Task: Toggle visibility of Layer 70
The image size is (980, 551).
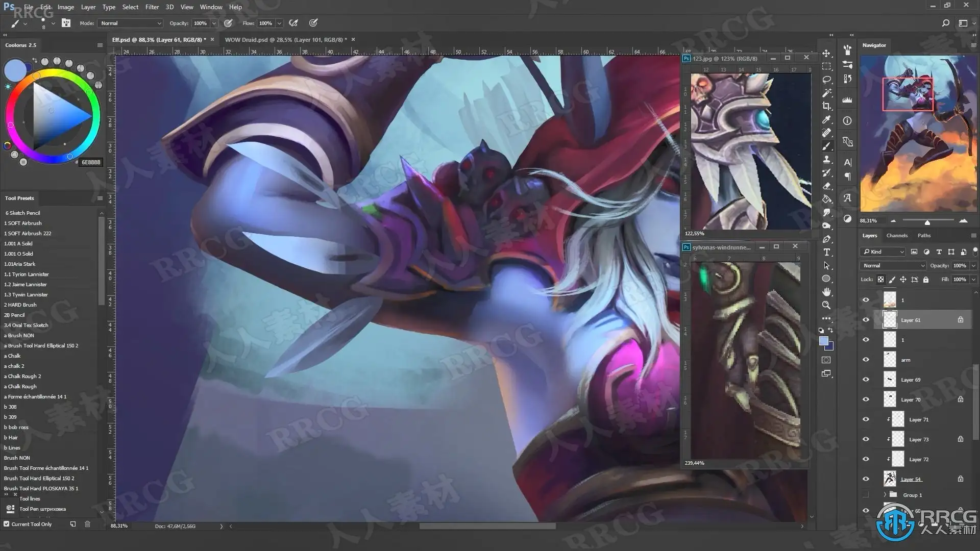Action: (x=866, y=399)
